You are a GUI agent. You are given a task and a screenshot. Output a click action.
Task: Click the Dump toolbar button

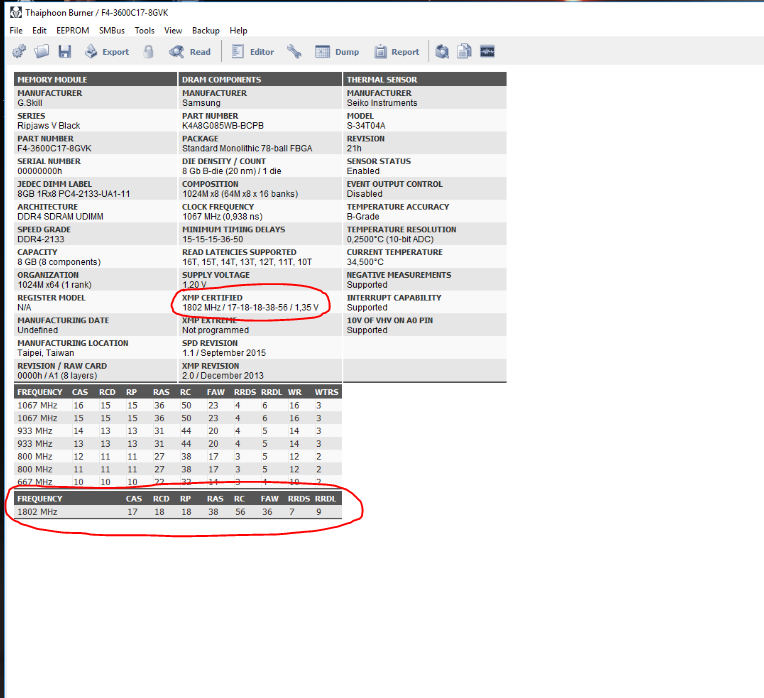(x=337, y=52)
